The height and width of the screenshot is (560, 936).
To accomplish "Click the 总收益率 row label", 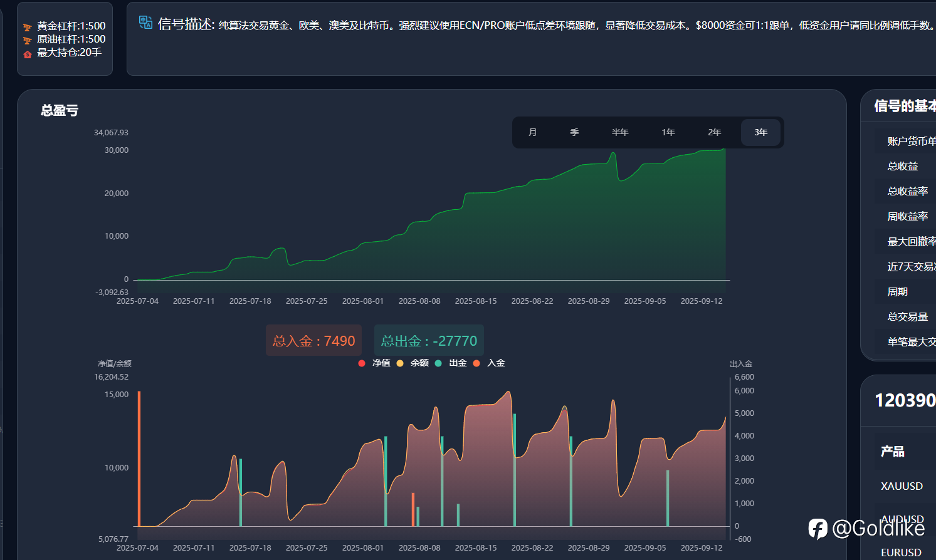I will coord(908,192).
